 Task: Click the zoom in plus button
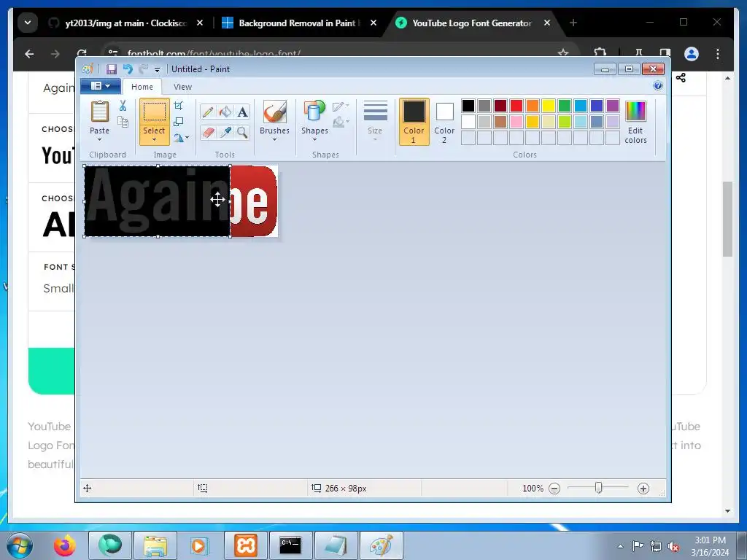643,488
